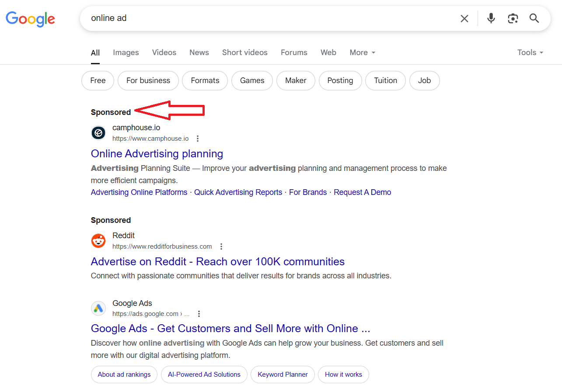The width and height of the screenshot is (562, 392).
Task: Click Request A Demo sitelink
Action: (x=363, y=192)
